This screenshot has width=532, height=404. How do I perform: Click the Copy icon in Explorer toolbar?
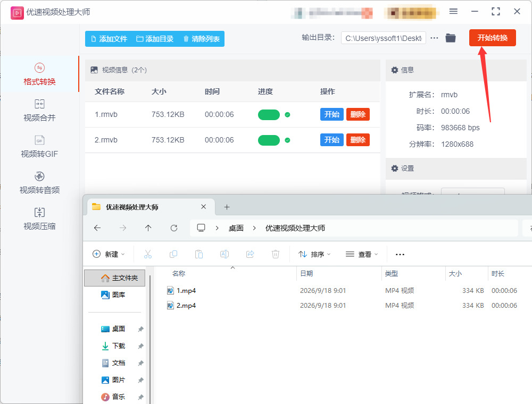tap(173, 254)
